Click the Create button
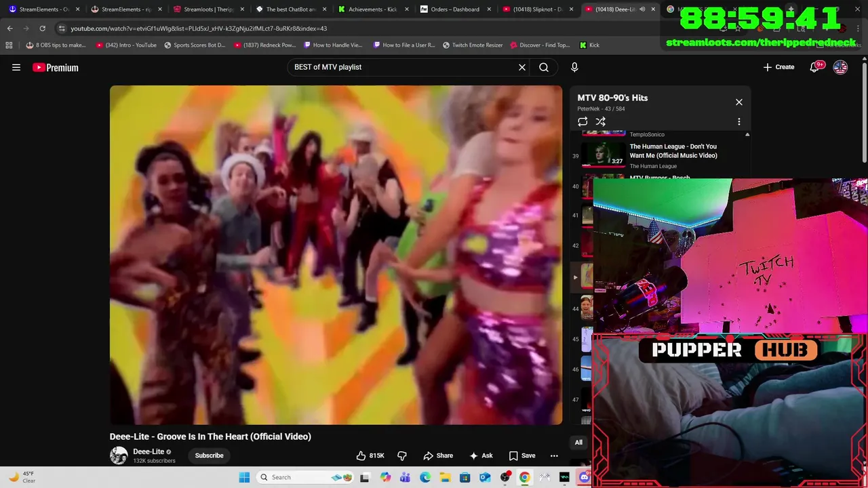The width and height of the screenshot is (868, 488). pyautogui.click(x=778, y=67)
